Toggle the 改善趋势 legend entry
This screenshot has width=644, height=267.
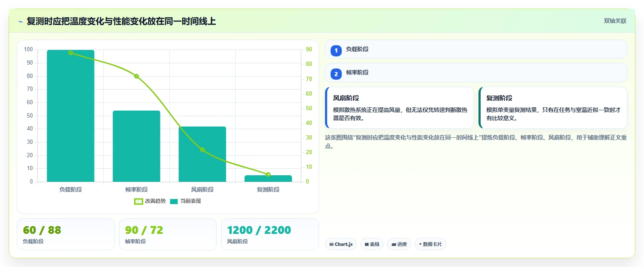point(150,201)
